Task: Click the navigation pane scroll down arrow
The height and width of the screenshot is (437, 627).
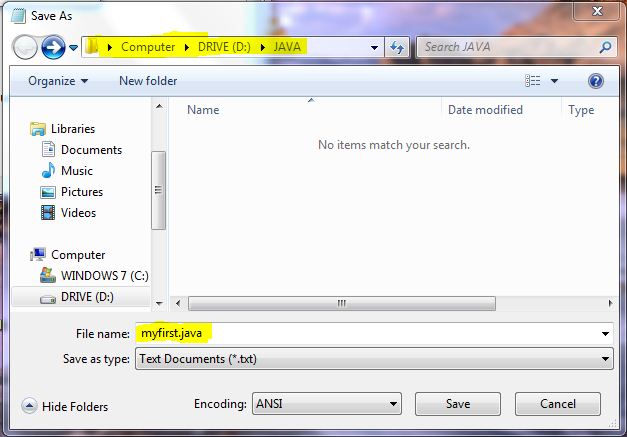Action: click(159, 303)
